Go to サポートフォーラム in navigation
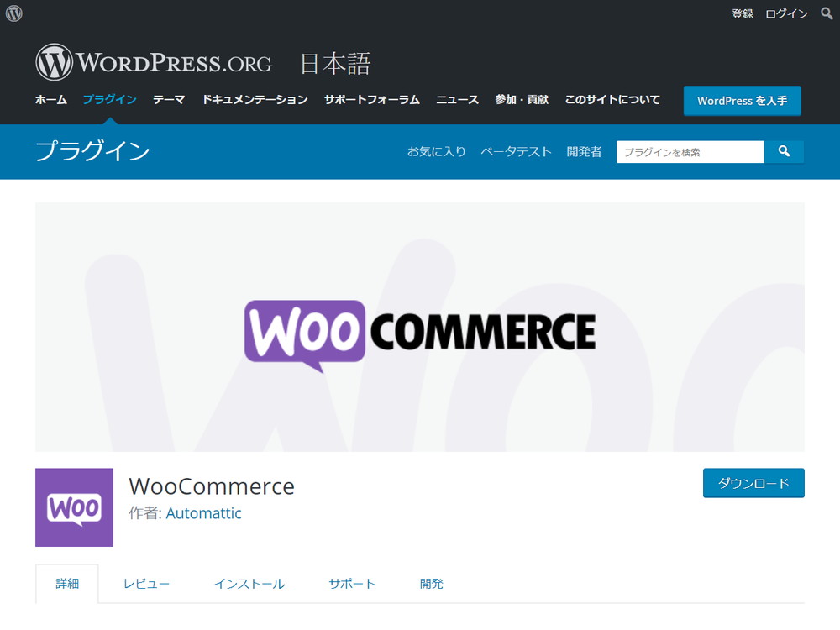 tap(372, 100)
